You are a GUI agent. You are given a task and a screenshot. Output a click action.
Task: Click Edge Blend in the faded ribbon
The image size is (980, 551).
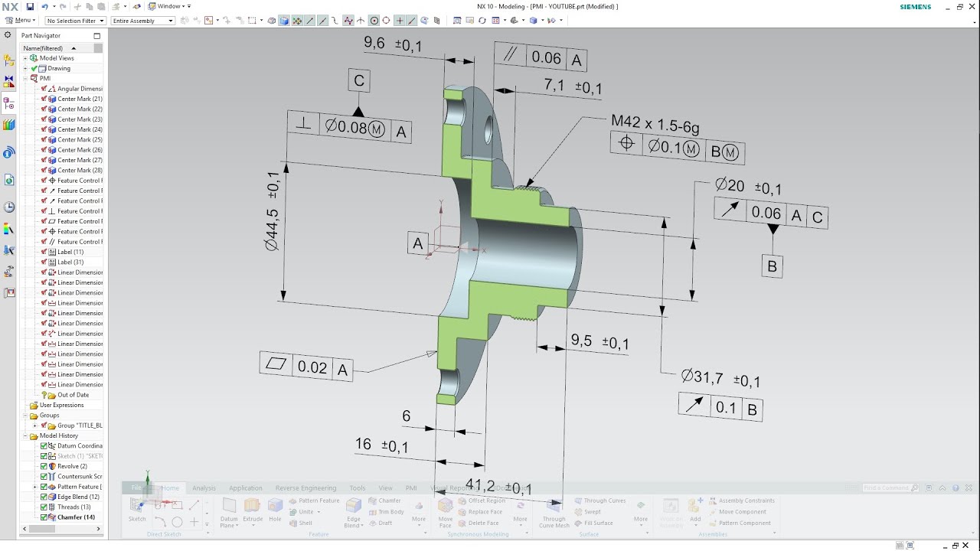click(353, 512)
